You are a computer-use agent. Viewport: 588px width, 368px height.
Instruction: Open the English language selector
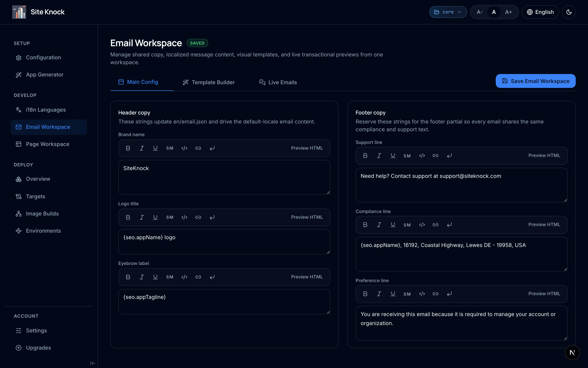tap(540, 12)
